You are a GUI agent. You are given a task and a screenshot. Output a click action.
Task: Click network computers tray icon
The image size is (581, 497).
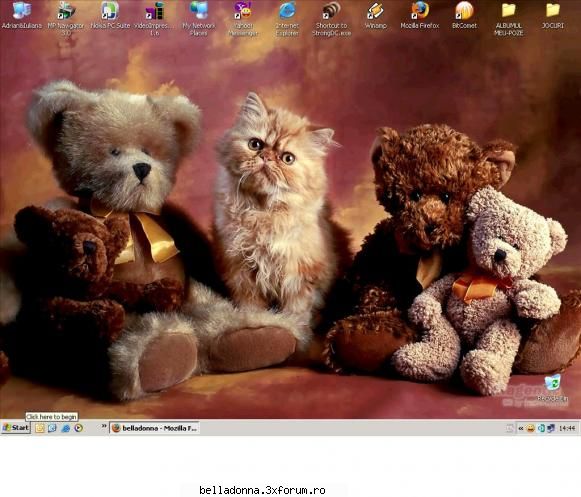click(551, 428)
